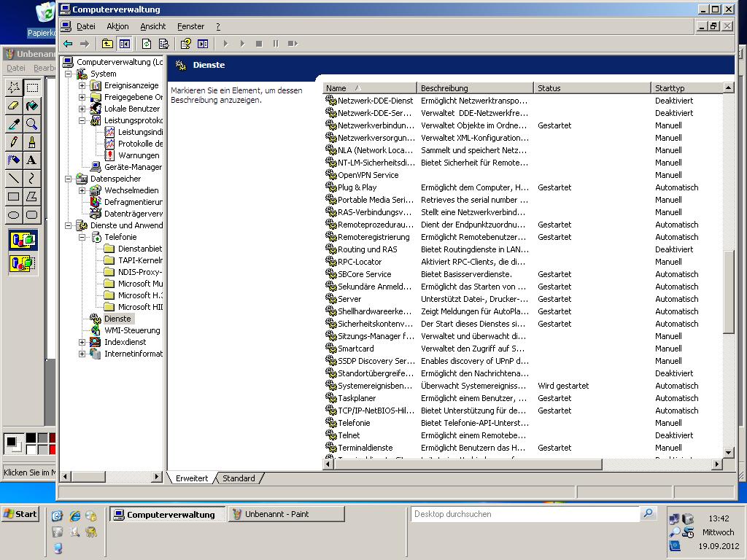Viewport: 747px width, 560px height.
Task: Click the Back arrow in toolbar
Action: [x=68, y=44]
